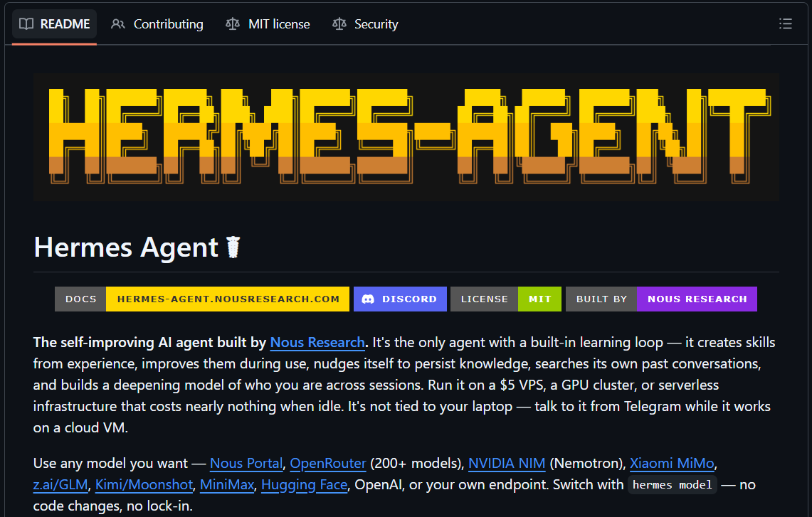
Task: Click the book icon on README tab
Action: pyautogui.click(x=26, y=23)
